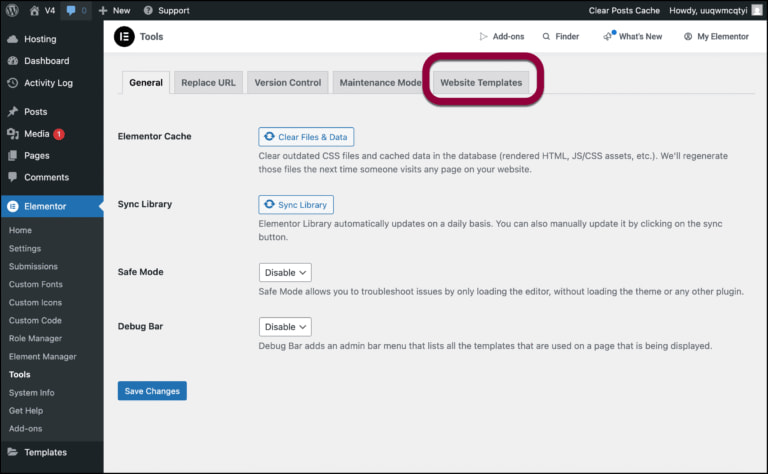Select the Replace URL tab
768x474 pixels.
208,83
